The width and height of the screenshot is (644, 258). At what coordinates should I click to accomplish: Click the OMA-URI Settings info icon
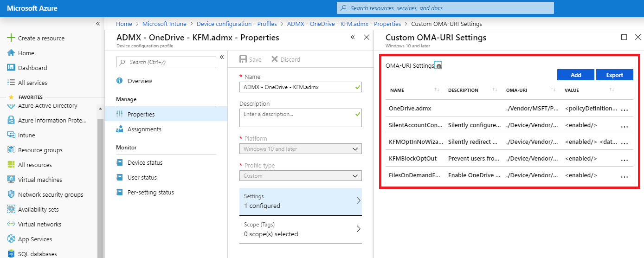coord(438,66)
